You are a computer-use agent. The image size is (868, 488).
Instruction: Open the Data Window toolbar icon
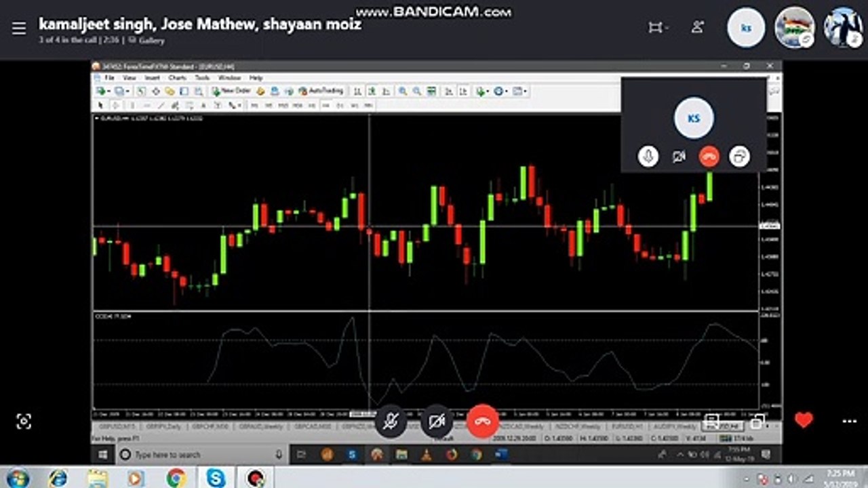pyautogui.click(x=156, y=91)
